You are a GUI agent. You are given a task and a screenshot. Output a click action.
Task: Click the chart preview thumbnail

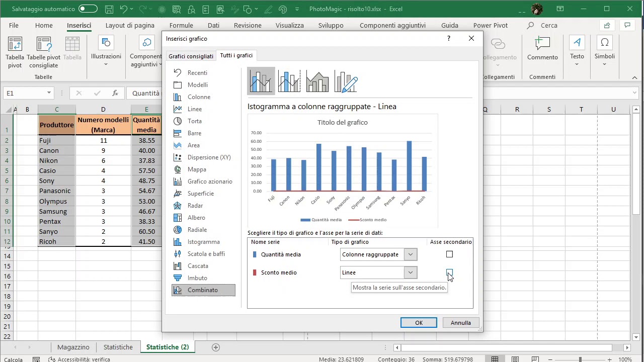[x=343, y=170]
